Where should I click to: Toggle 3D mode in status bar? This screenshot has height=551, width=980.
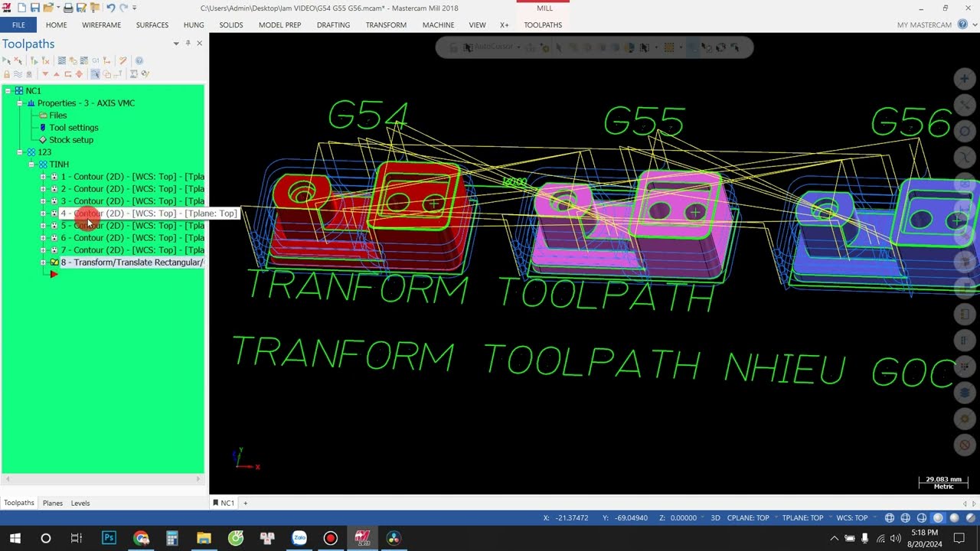715,518
